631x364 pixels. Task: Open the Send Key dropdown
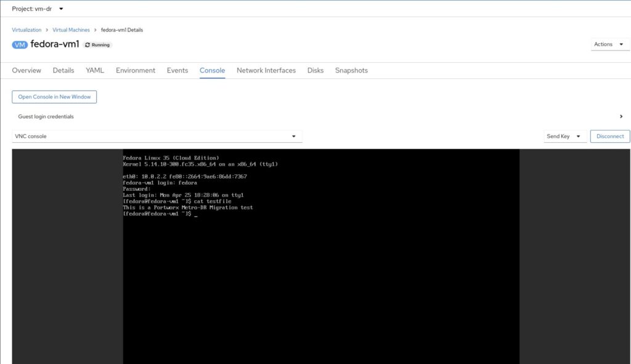click(565, 136)
